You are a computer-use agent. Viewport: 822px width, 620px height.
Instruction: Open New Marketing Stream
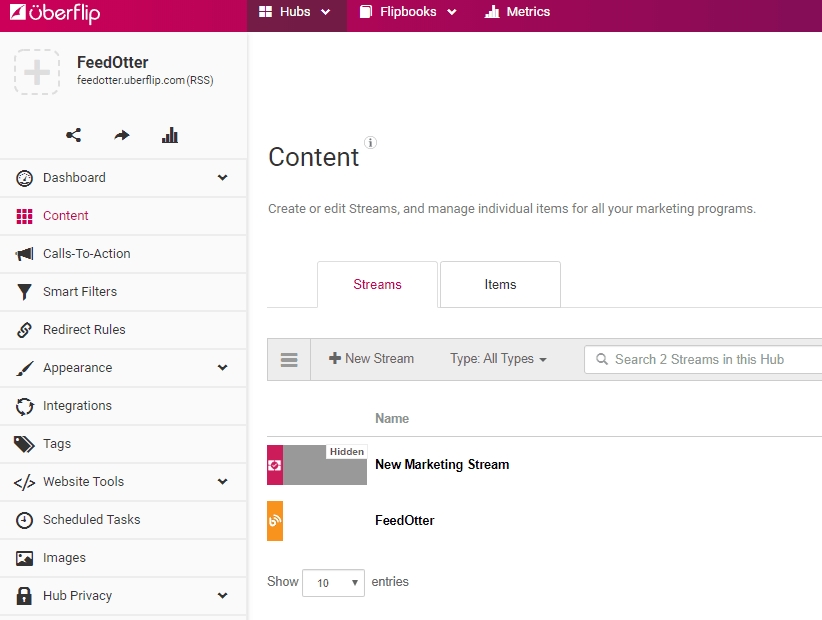pyautogui.click(x=442, y=464)
